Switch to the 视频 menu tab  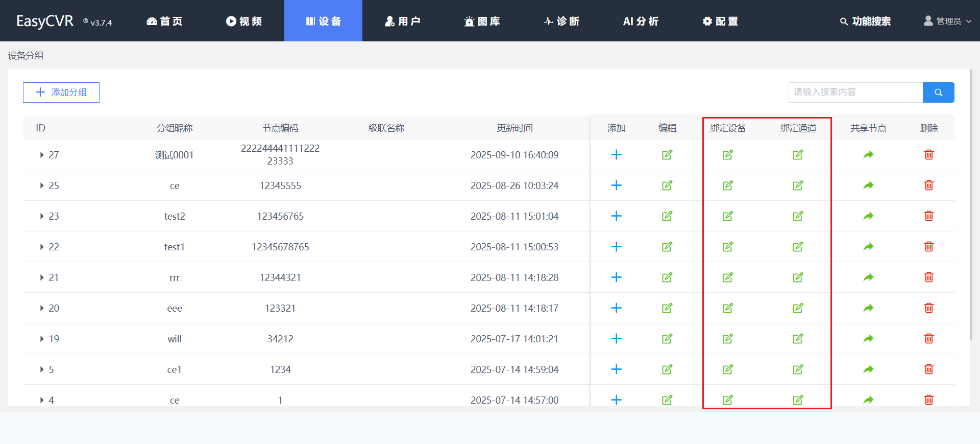pos(244,21)
